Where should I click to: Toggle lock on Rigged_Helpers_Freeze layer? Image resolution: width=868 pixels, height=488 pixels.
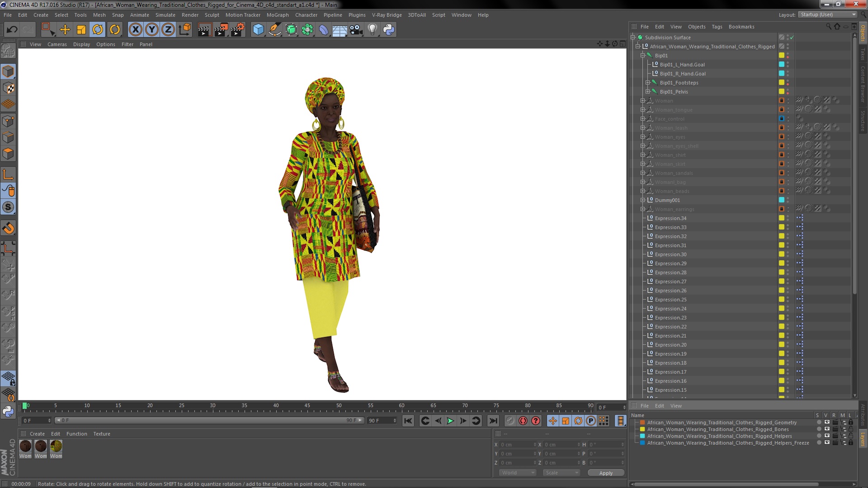coord(850,443)
